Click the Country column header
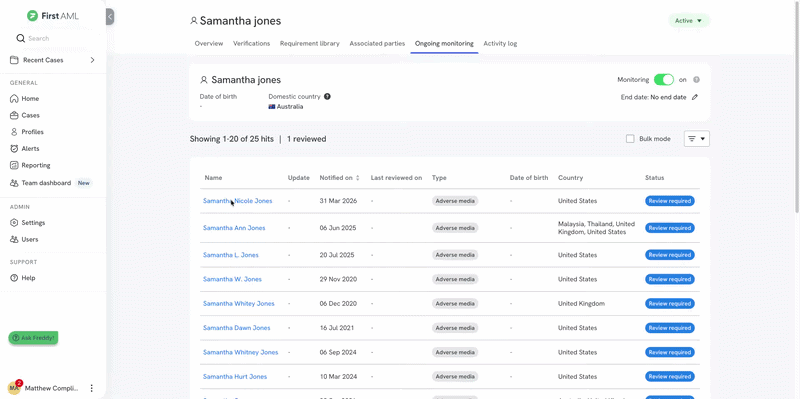Viewport: 800px width, 399px height. click(570, 178)
